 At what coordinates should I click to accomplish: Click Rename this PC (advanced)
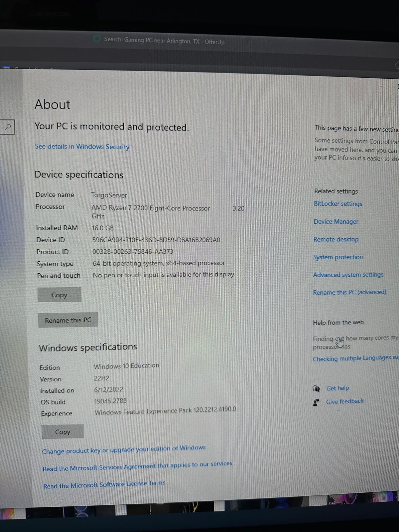tap(349, 292)
